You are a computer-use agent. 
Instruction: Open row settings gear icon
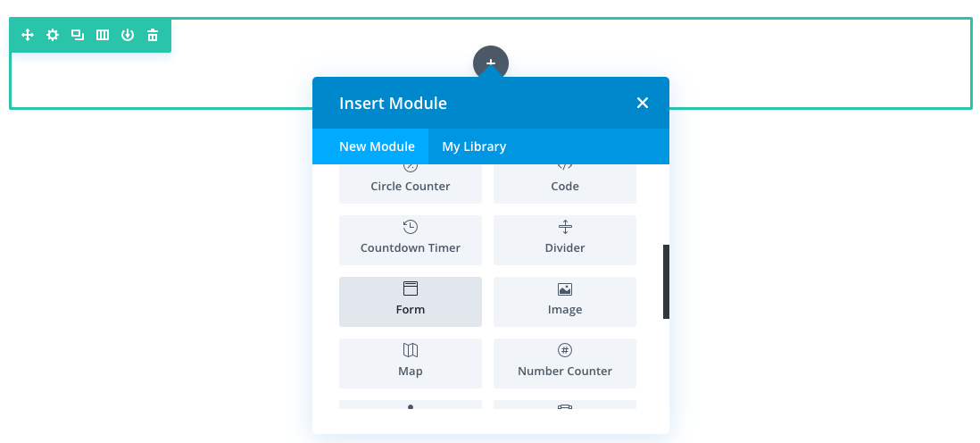(x=53, y=35)
